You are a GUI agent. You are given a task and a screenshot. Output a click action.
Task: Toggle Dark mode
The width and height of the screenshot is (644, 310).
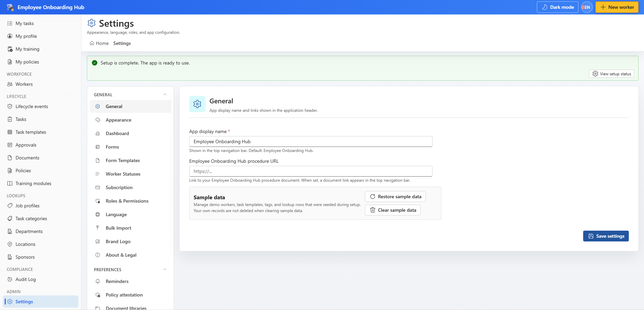pos(558,7)
